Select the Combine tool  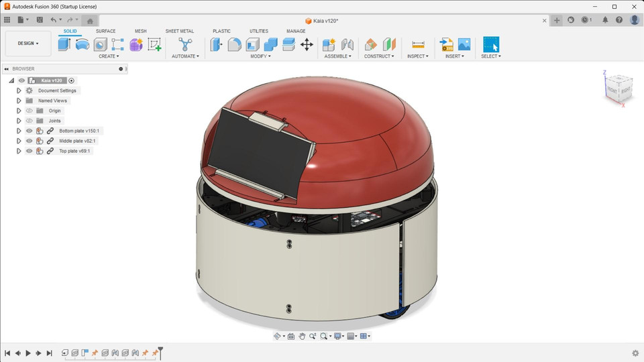[x=270, y=44]
